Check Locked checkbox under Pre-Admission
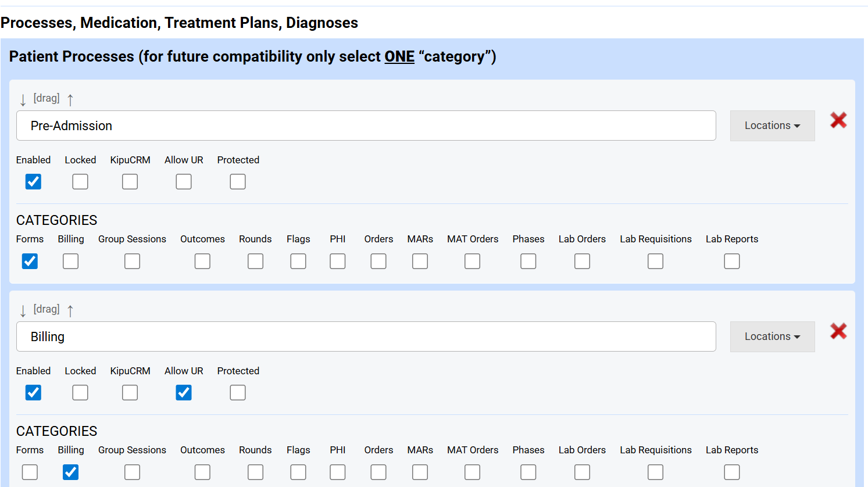Image resolution: width=868 pixels, height=487 pixels. pyautogui.click(x=80, y=182)
